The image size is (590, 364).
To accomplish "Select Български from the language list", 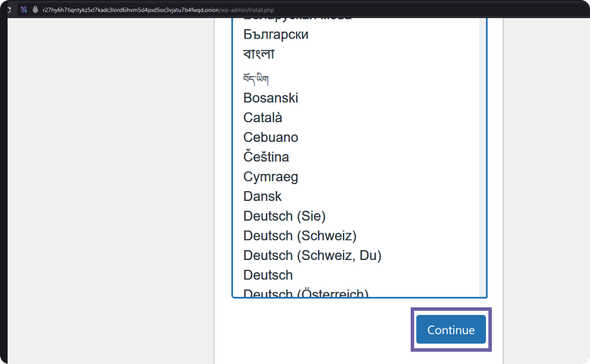I will (276, 34).
